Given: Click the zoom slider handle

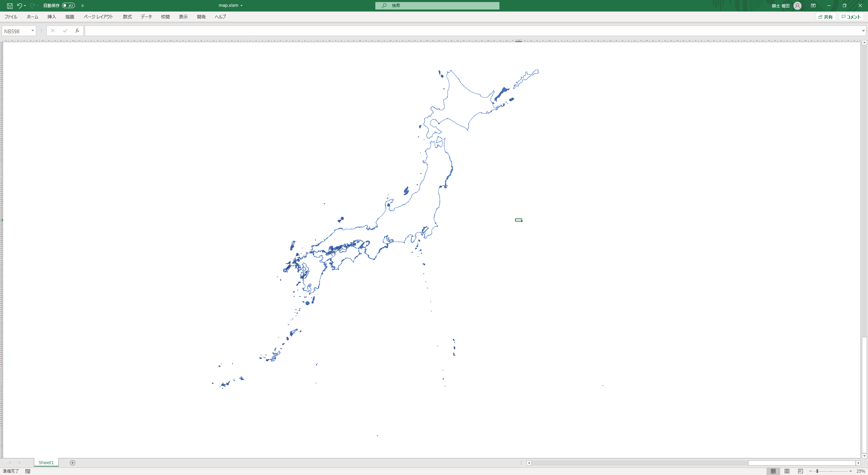Looking at the screenshot, I should pos(817,471).
